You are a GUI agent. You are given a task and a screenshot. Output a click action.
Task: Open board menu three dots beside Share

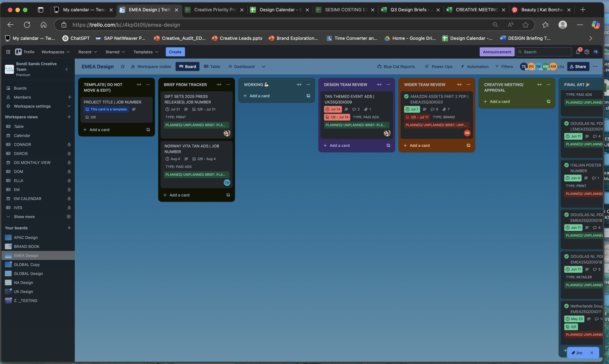595,66
